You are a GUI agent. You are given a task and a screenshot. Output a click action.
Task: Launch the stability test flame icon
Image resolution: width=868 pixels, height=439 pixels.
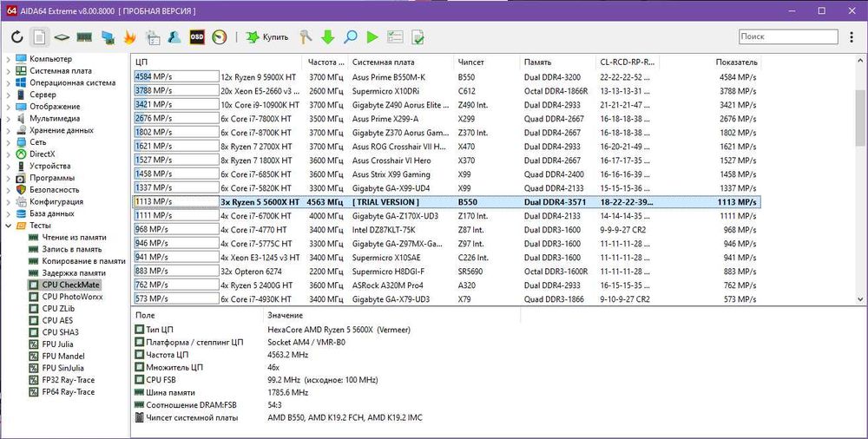tap(129, 37)
